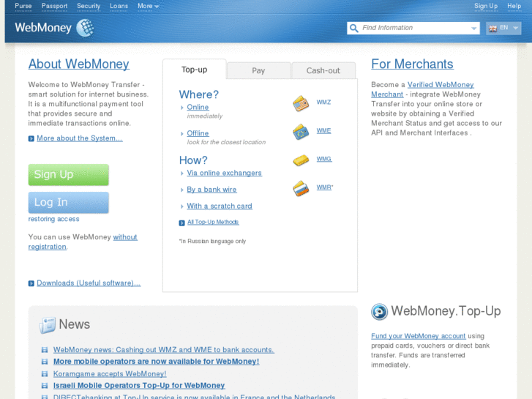Open news: More mobile operators now available
This screenshot has width=532, height=399.
(x=156, y=362)
